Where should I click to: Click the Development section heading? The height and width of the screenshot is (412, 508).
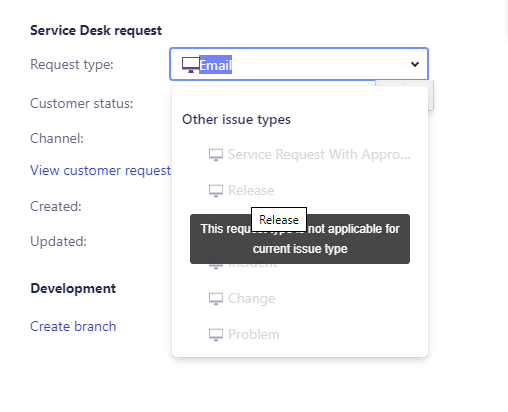coord(73,288)
